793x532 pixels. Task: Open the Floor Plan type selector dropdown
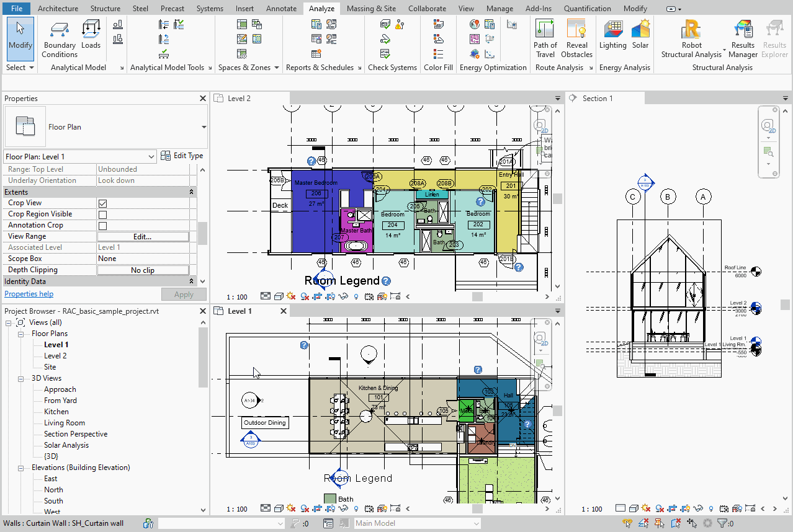[151, 156]
